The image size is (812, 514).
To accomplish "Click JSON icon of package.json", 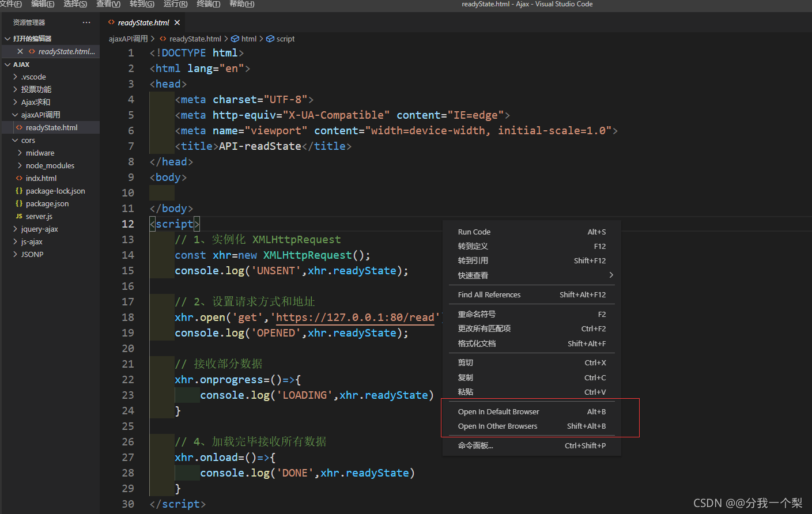I will (x=19, y=203).
